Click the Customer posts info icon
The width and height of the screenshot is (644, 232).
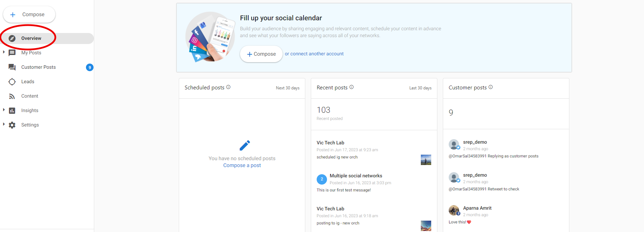click(x=491, y=87)
